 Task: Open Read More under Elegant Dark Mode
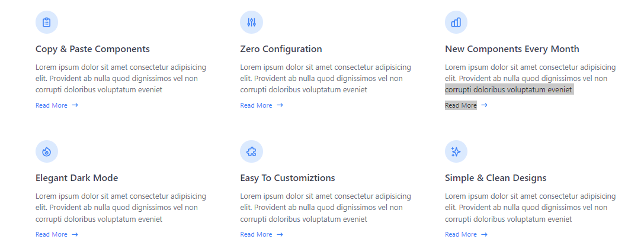tap(52, 234)
